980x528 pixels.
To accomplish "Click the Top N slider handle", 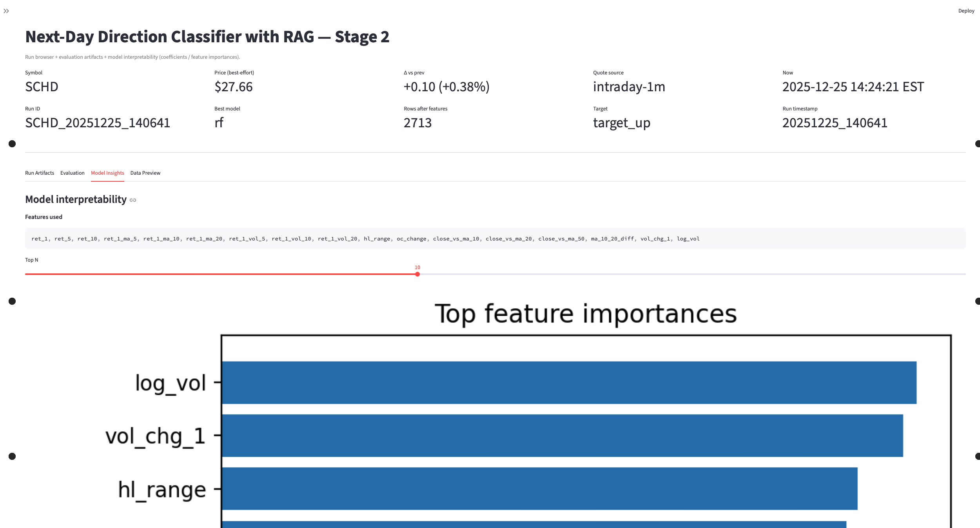I will (x=417, y=274).
